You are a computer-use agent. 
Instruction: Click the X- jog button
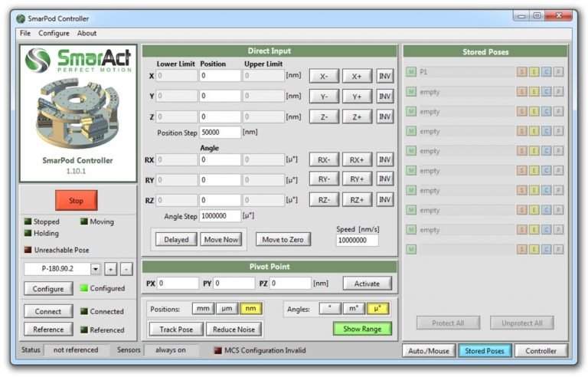pos(324,76)
